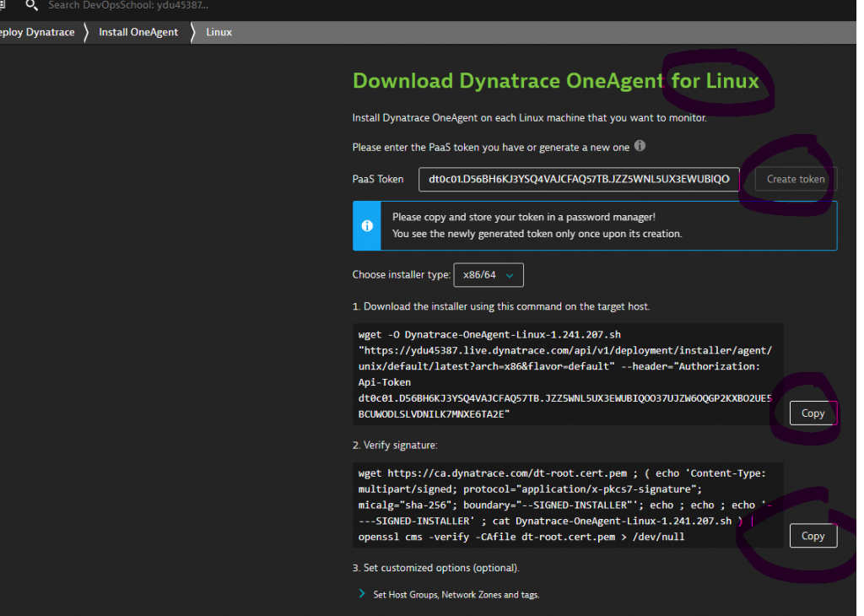864x616 pixels.
Task: Click inside the PaaS Token text box
Action: [x=579, y=179]
